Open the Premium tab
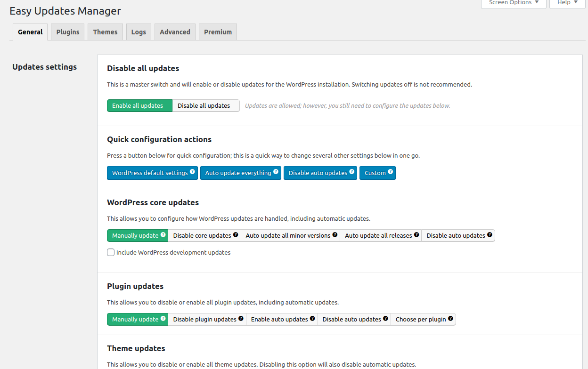This screenshot has height=369, width=588. coord(218,32)
